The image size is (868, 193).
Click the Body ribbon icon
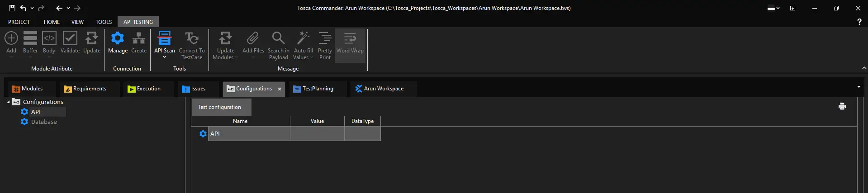[x=49, y=38]
